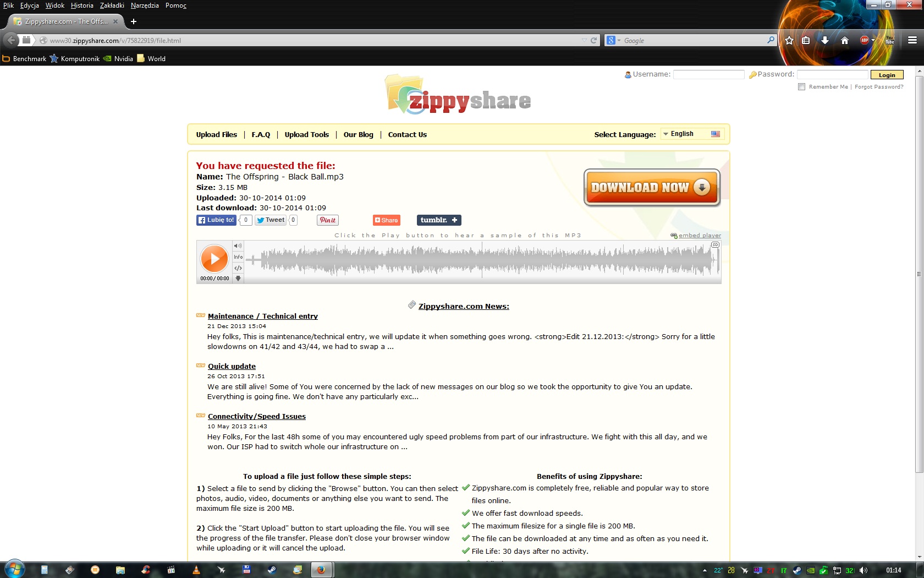The width and height of the screenshot is (924, 578).
Task: Click the YouTube toolbar icon
Action: click(x=890, y=40)
